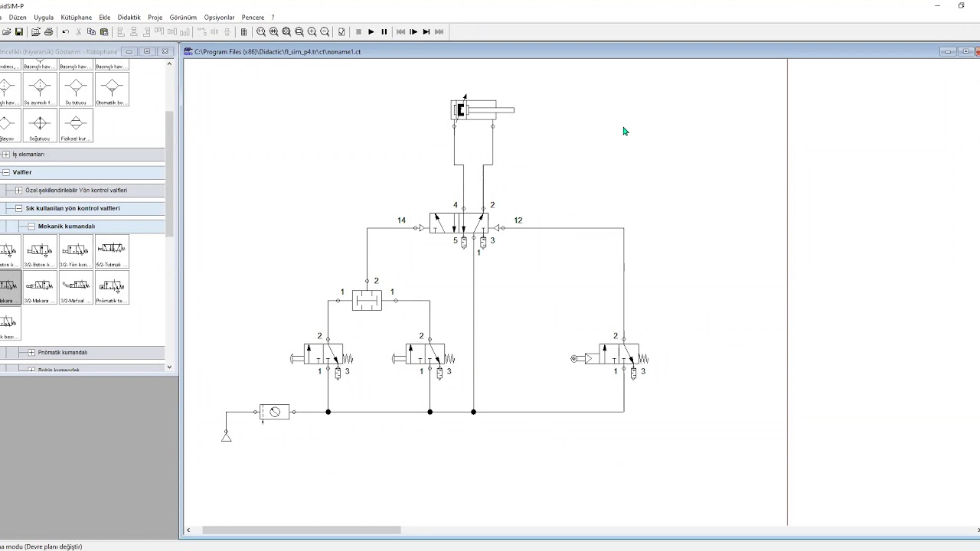The height and width of the screenshot is (551, 980).
Task: Open the Kütüphane menu
Action: pos(77,17)
